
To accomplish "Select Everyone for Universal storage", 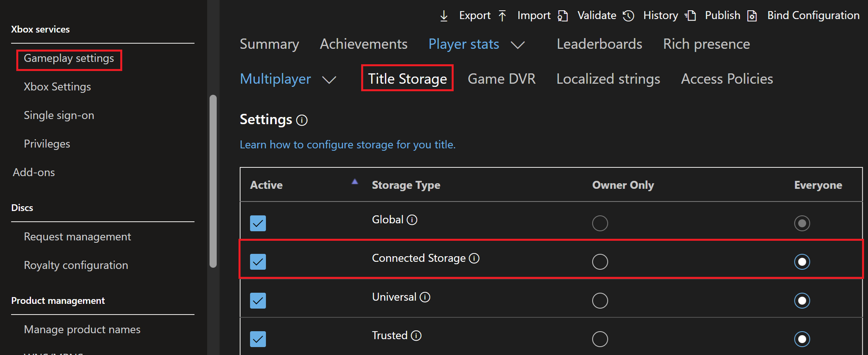I will coord(802,301).
